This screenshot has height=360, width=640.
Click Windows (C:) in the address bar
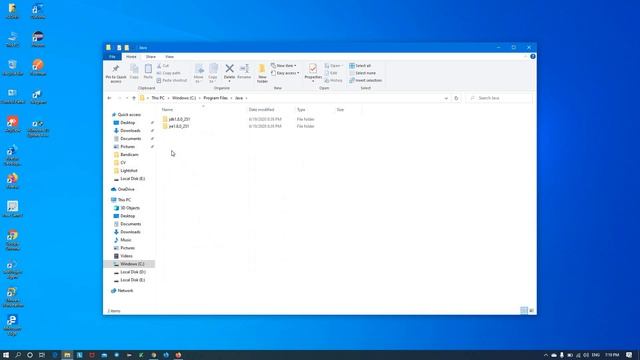tap(184, 98)
